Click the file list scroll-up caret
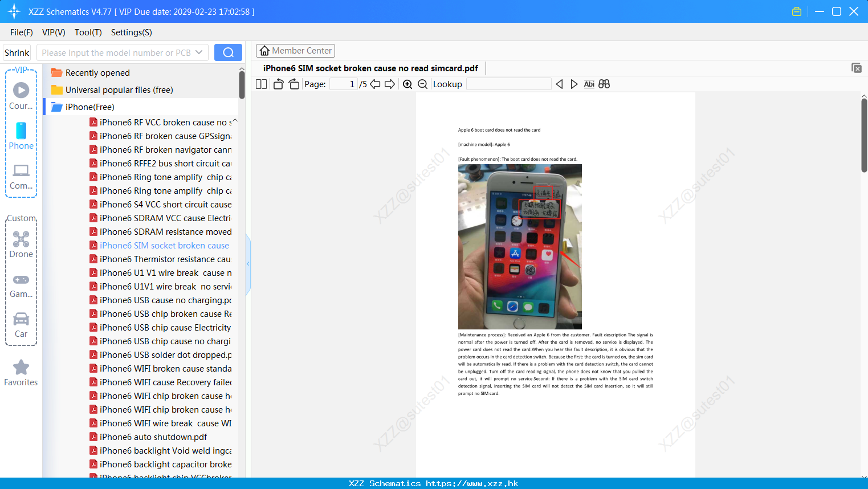The image size is (868, 489). point(235,121)
